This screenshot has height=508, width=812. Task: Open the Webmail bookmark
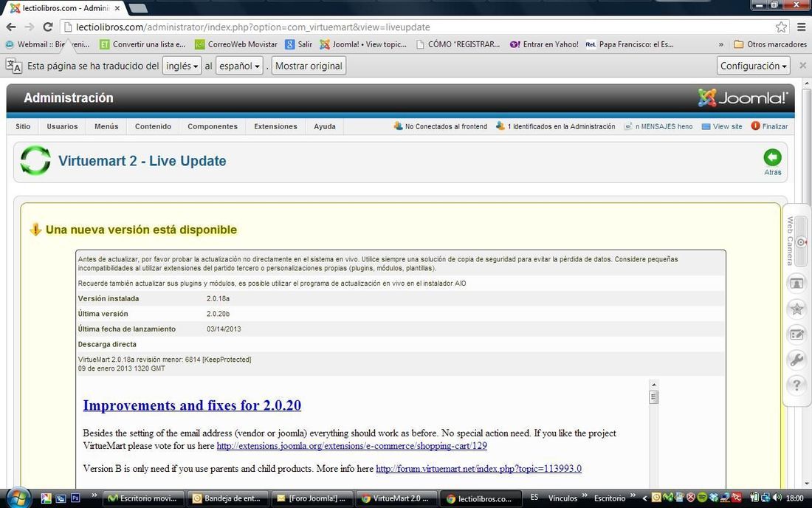[x=48, y=44]
